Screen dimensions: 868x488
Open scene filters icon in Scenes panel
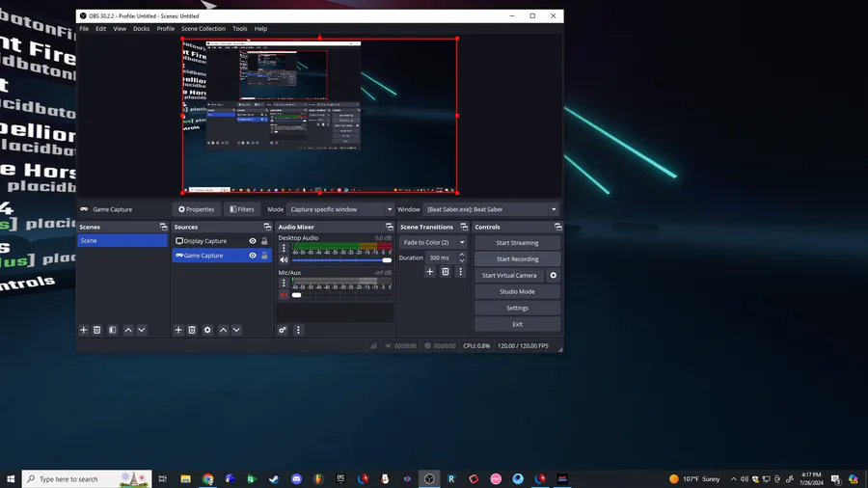(x=113, y=330)
